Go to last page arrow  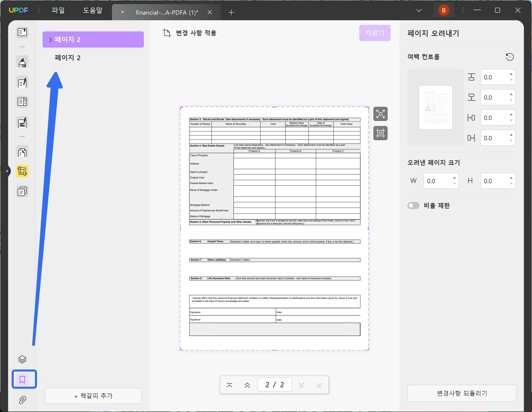pos(319,385)
